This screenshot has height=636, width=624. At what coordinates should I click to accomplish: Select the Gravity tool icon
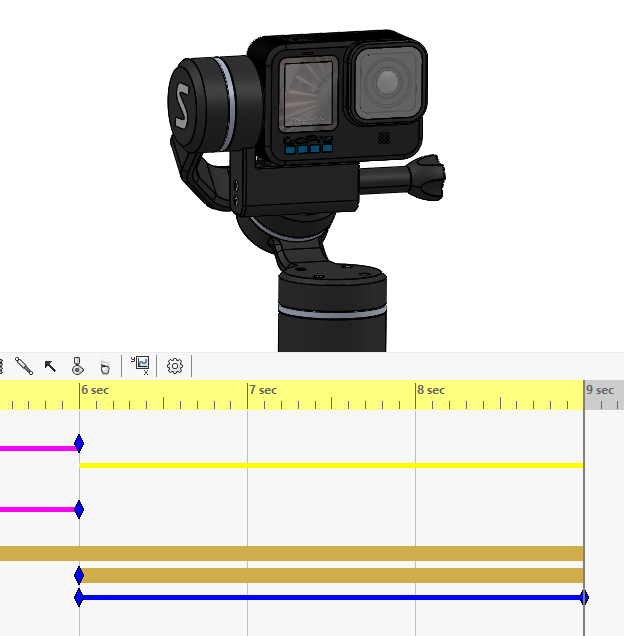tap(104, 366)
